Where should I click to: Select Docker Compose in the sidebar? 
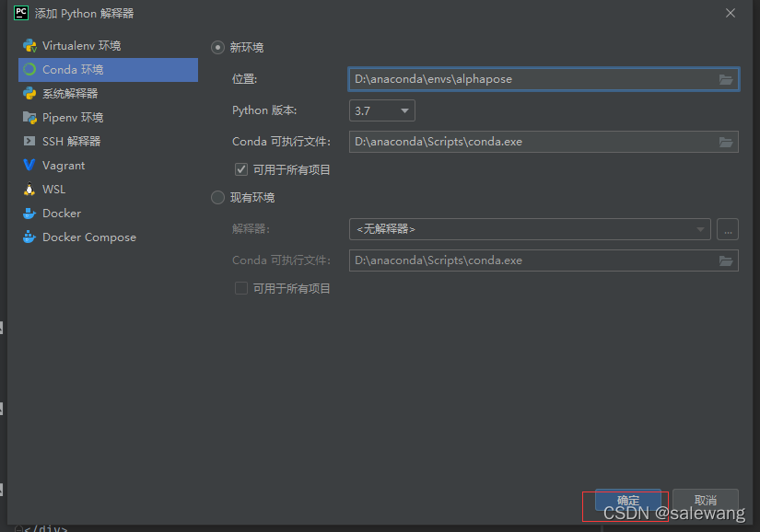[x=108, y=237]
